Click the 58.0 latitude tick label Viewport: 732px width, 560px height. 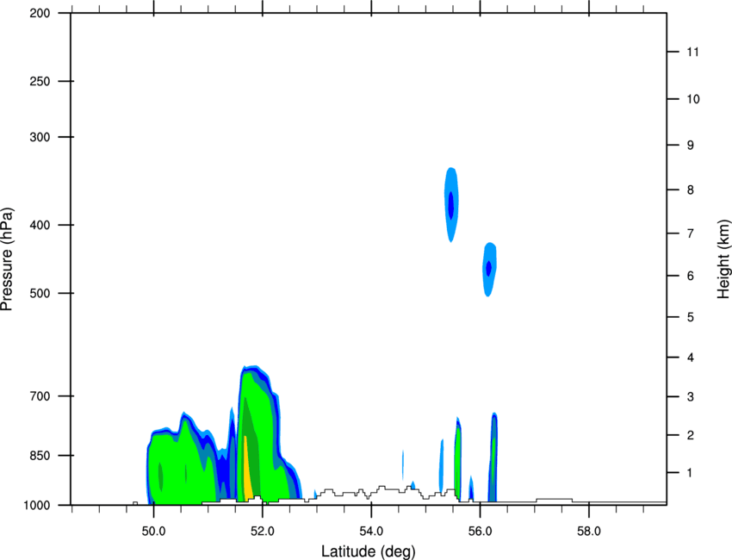point(589,532)
